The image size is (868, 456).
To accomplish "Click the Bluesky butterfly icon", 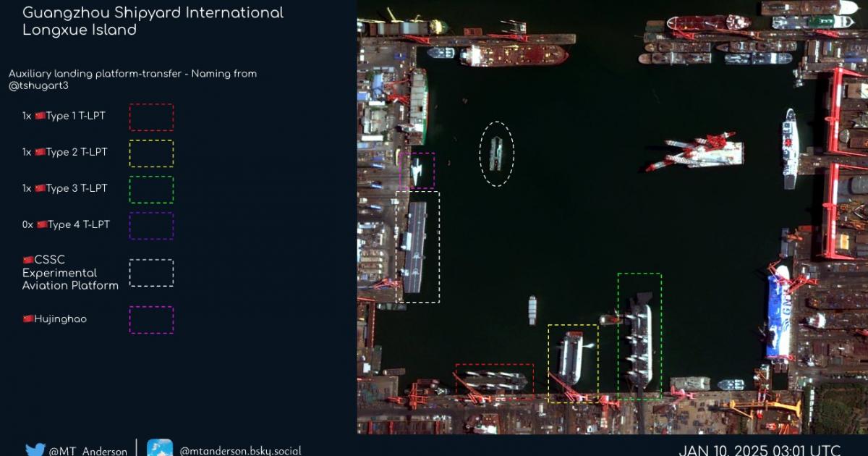I will (x=160, y=448).
